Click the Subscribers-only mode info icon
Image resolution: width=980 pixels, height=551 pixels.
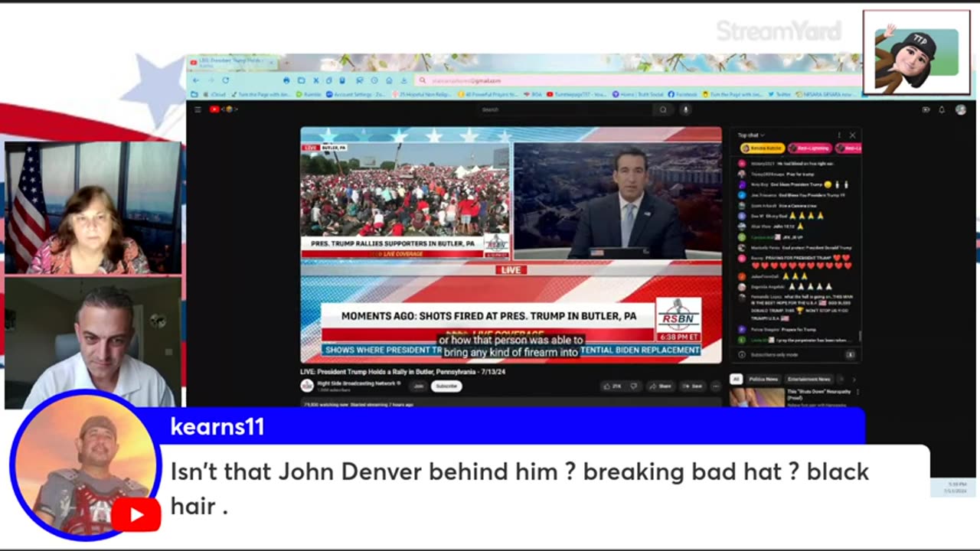pos(741,354)
